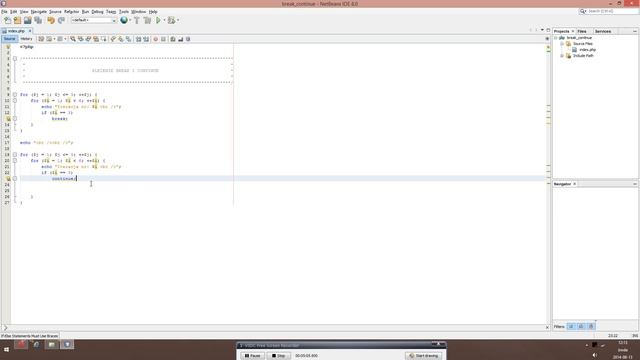Screen dimensions: 640x360
Task: Click the New Project toolbar icon
Action: tap(17, 20)
